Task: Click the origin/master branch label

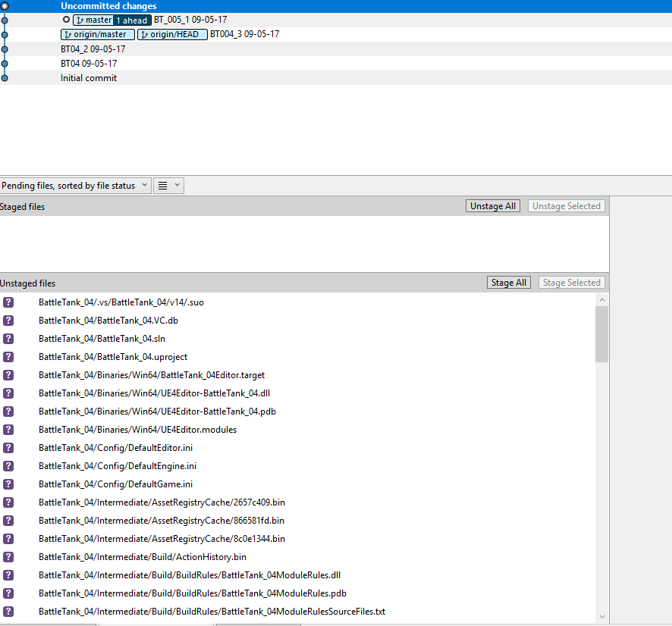Action: [x=97, y=34]
